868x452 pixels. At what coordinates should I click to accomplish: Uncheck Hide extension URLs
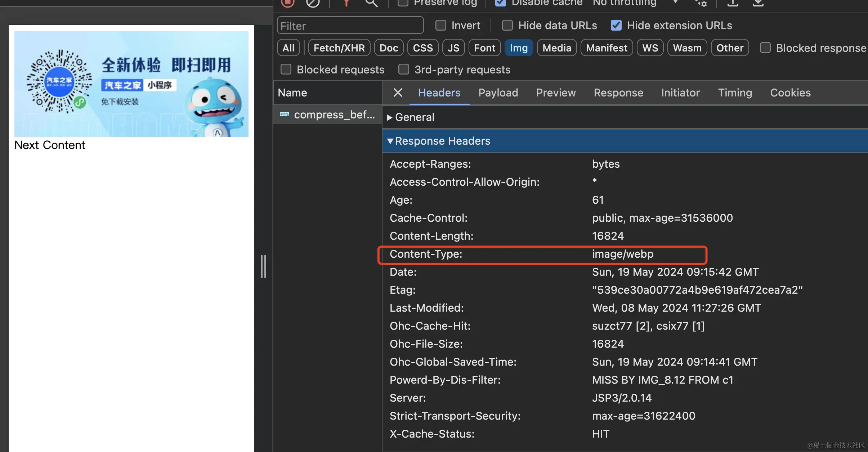(616, 25)
